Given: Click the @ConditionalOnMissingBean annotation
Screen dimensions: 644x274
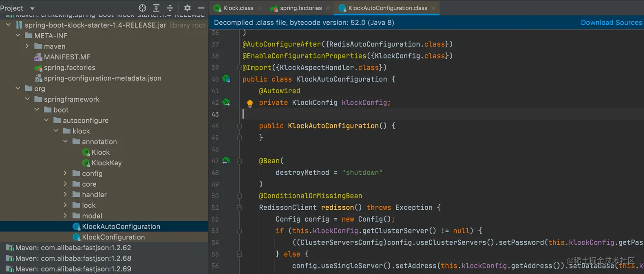Looking at the screenshot, I should pyautogui.click(x=310, y=196).
